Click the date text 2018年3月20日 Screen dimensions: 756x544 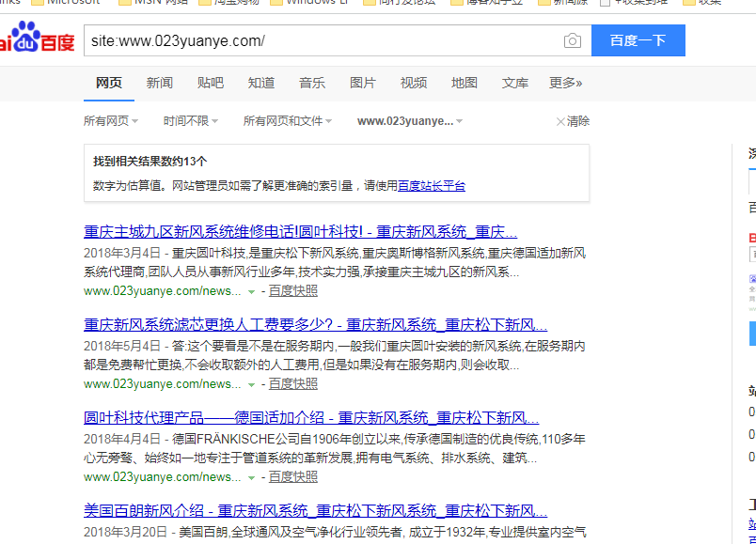[x=125, y=532]
